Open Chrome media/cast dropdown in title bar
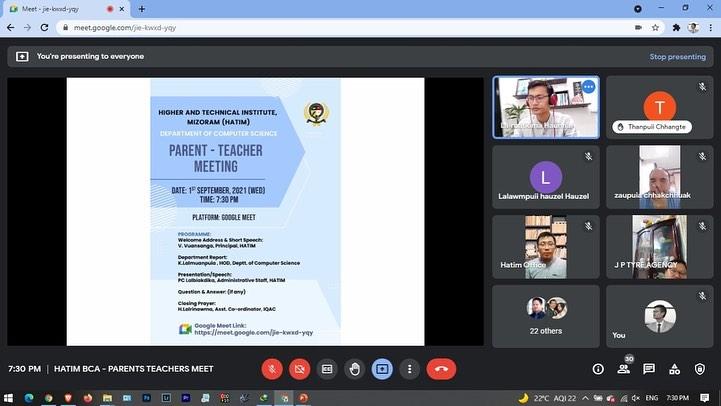This screenshot has width=721, height=406. click(x=638, y=9)
